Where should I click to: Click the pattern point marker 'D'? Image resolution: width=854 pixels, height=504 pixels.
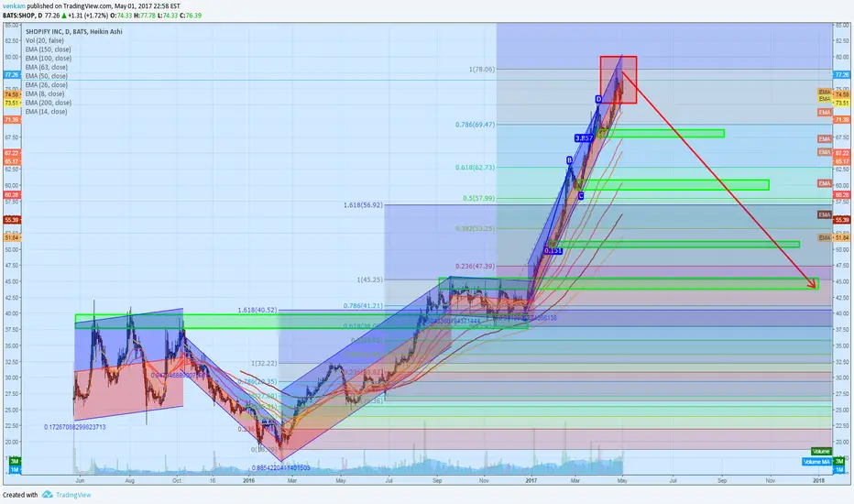pos(598,99)
